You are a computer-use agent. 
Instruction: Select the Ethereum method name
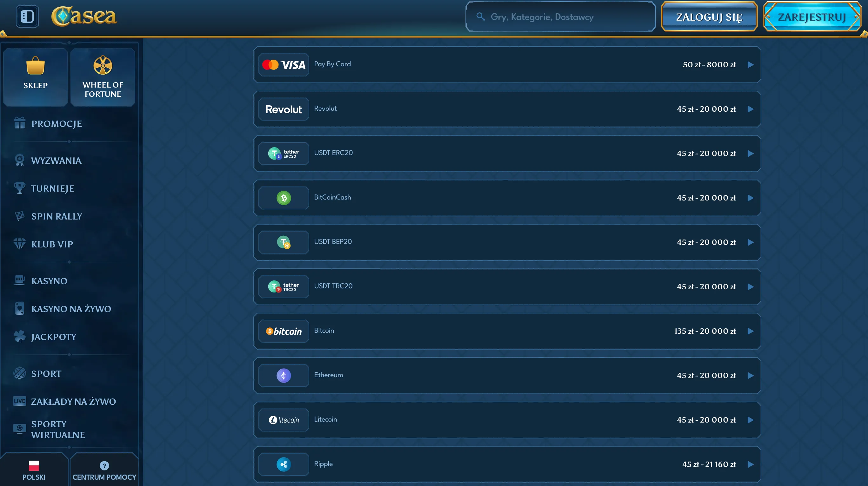pyautogui.click(x=329, y=375)
